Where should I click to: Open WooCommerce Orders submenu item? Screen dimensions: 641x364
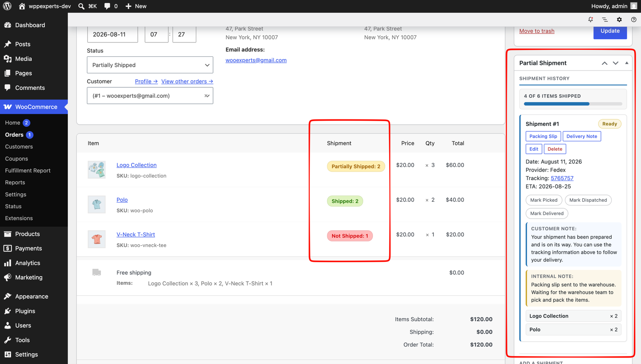click(x=14, y=135)
